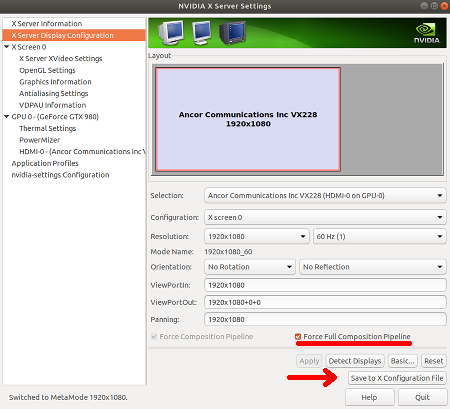This screenshot has width=450, height=409.
Task: Select HDMI-0 Ancor Communications display entry
Action: [82, 152]
